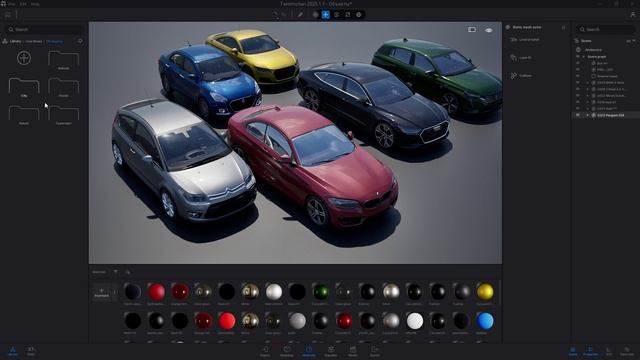Open the City folder in the library
This screenshot has width=640, height=360.
click(x=24, y=87)
